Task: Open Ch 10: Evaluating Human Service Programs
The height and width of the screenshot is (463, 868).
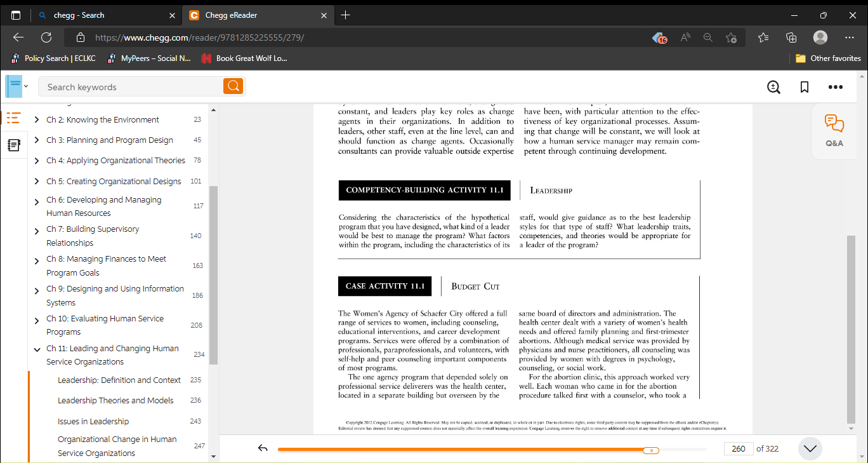Action: click(x=105, y=325)
